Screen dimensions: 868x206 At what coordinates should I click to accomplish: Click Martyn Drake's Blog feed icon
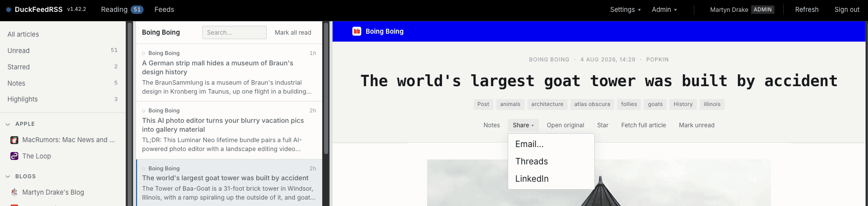14,192
